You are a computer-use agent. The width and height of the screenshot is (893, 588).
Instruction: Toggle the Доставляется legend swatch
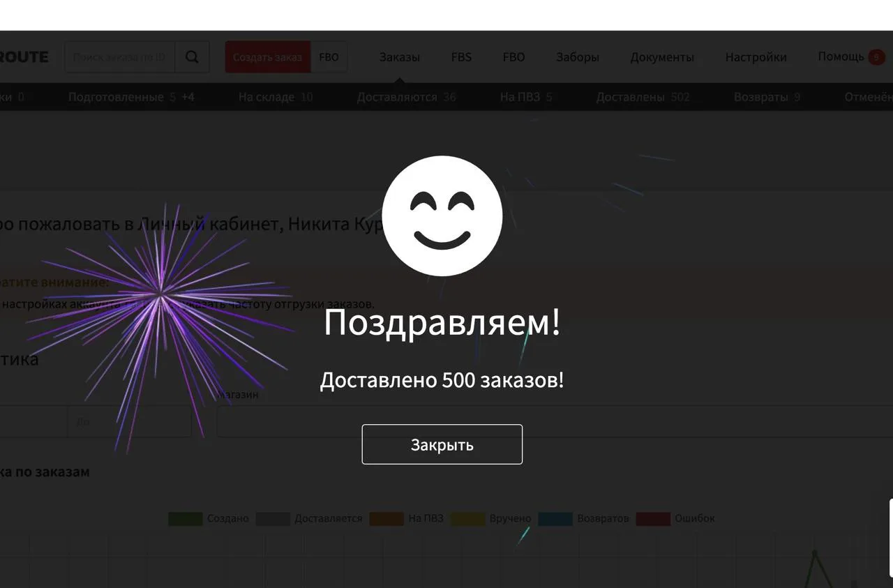[273, 519]
